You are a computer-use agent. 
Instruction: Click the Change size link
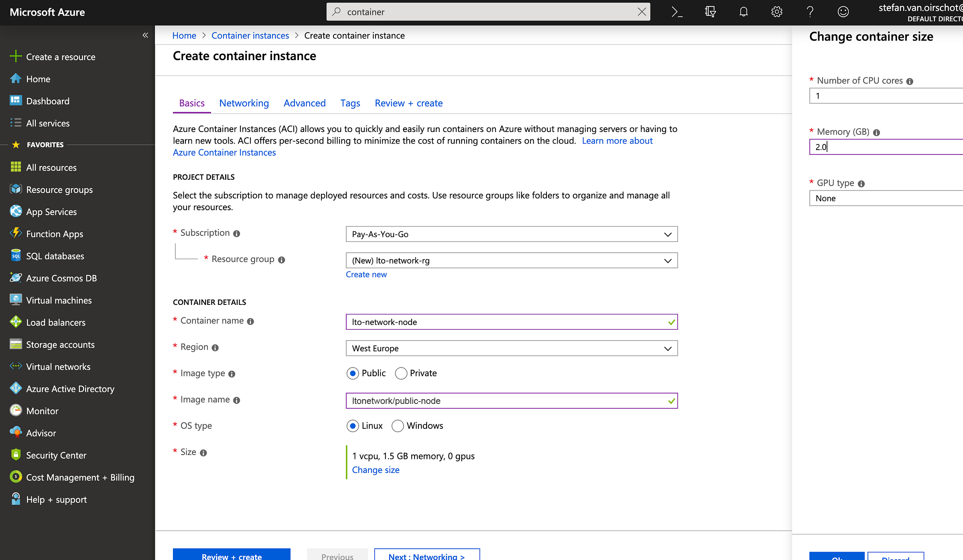click(376, 470)
